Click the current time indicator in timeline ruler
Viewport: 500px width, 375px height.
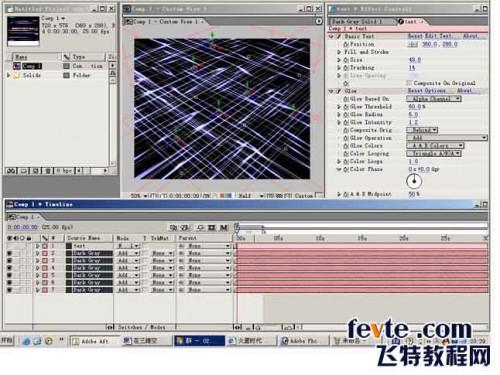pos(237,228)
